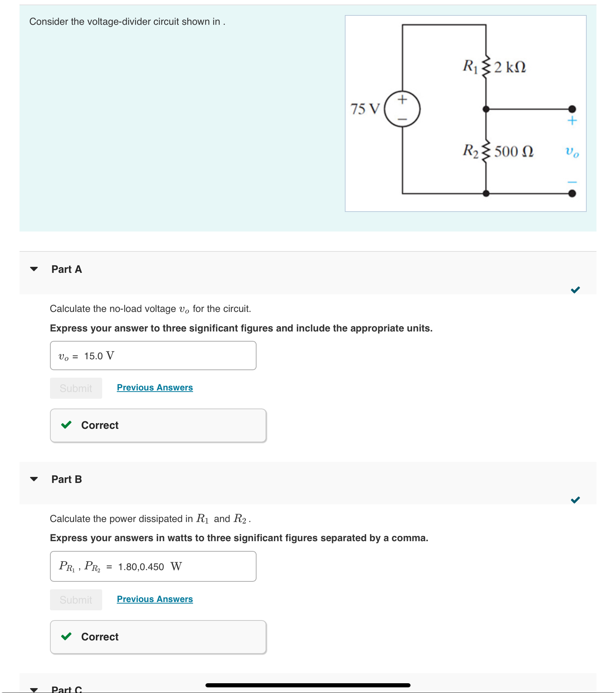The image size is (616, 693).
Task: Click the dark progress bar at the bottom
Action: 307,684
